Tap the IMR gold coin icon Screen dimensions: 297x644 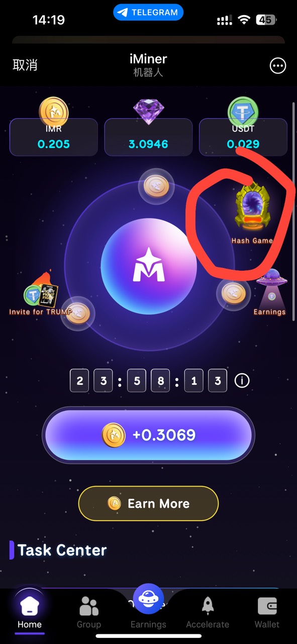pyautogui.click(x=53, y=112)
